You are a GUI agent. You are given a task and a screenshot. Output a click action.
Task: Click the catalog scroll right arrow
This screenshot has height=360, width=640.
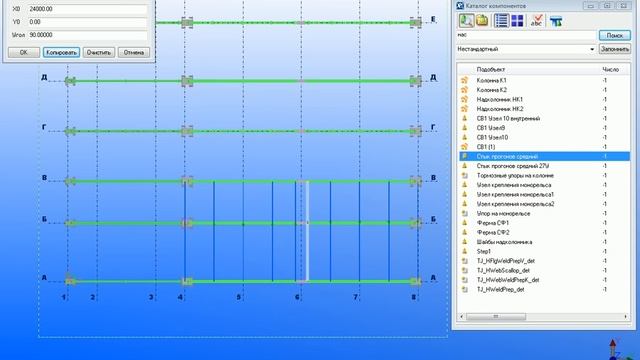click(625, 316)
